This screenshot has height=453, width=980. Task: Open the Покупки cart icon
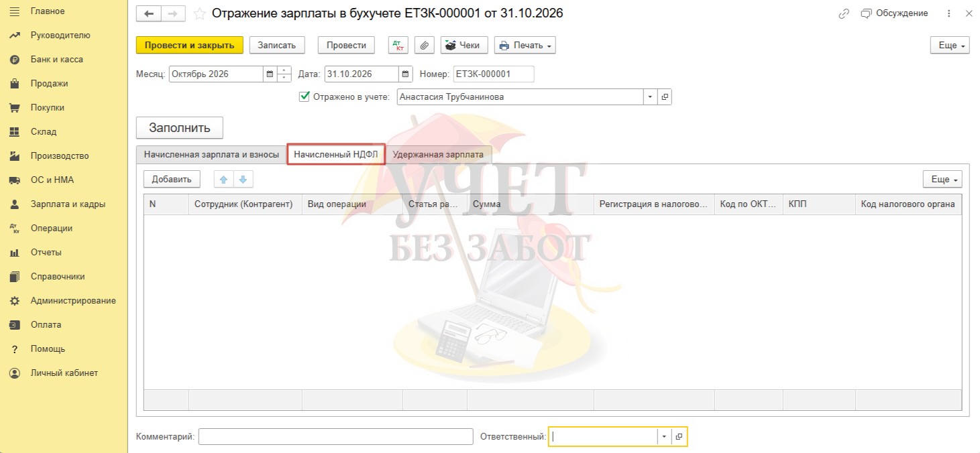(x=15, y=108)
